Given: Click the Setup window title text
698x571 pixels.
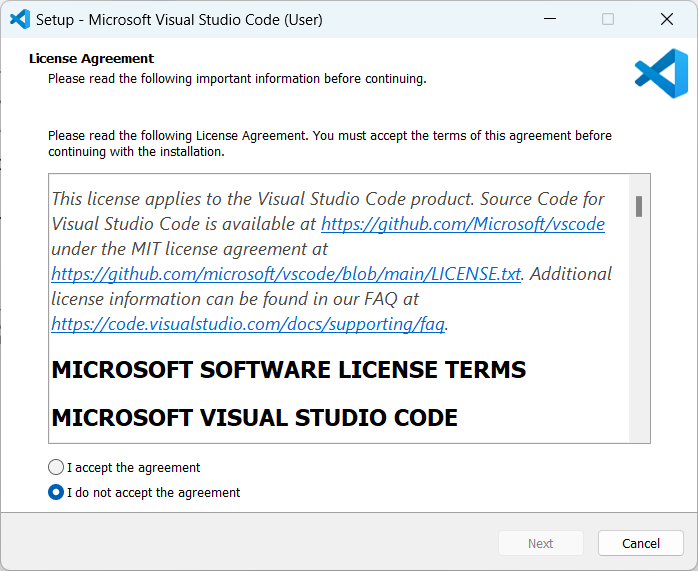Looking at the screenshot, I should 179,19.
